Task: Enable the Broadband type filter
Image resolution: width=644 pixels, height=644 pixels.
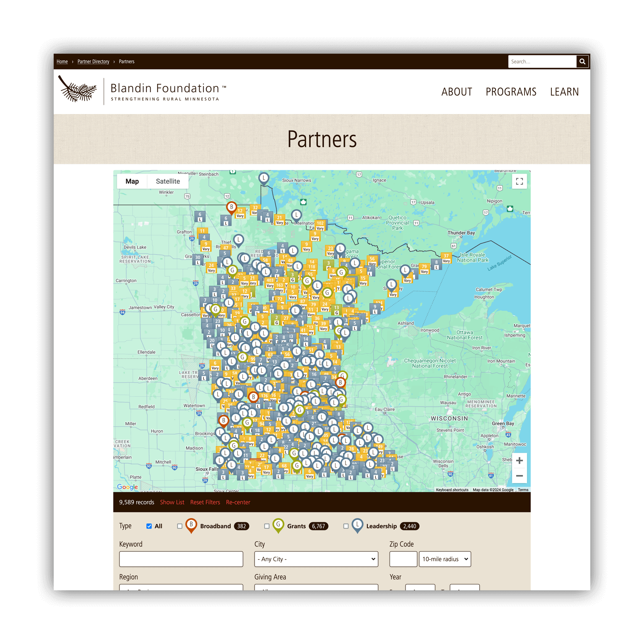Action: click(180, 526)
